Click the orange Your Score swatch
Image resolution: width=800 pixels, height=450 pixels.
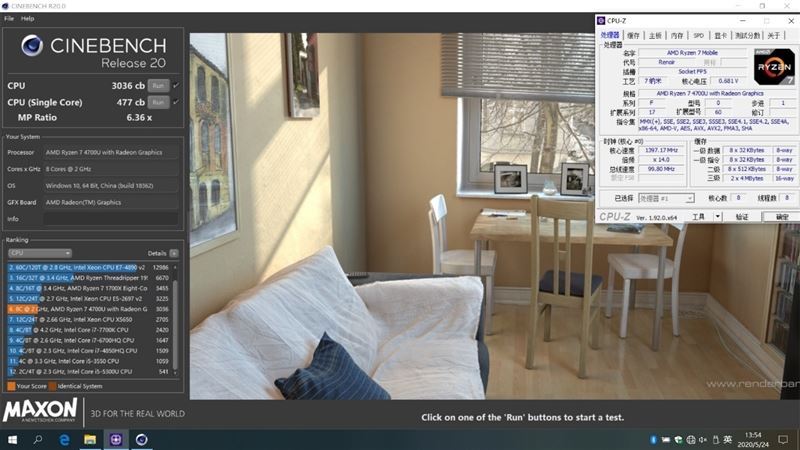coord(11,386)
